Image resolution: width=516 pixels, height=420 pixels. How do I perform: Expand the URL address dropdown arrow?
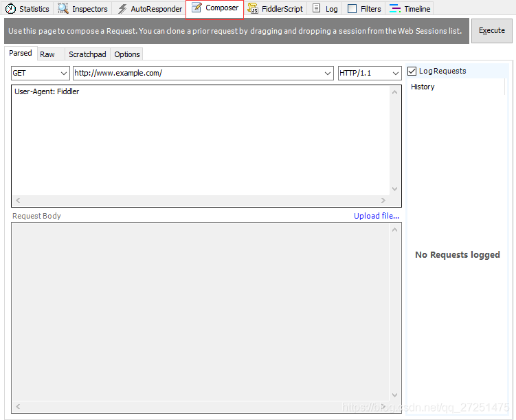328,73
